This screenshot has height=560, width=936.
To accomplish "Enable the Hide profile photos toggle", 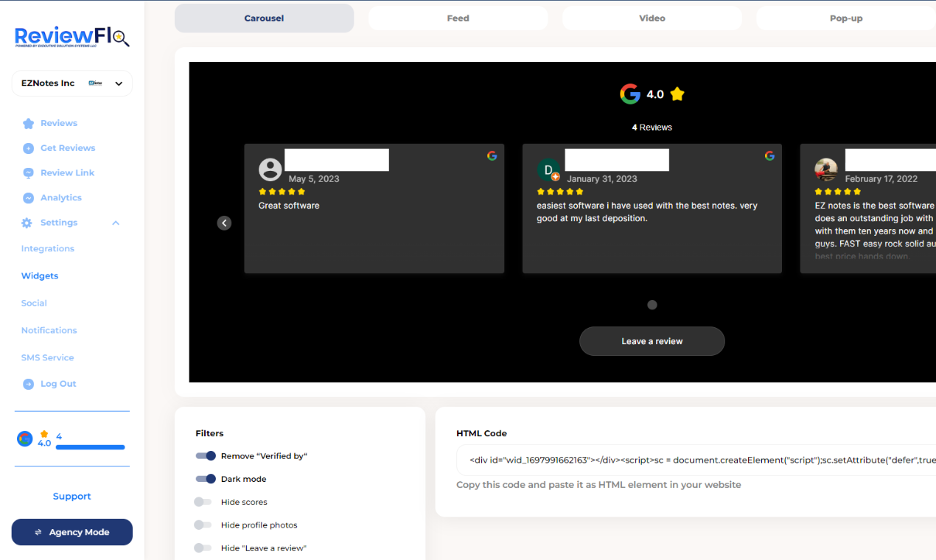I will tap(203, 525).
